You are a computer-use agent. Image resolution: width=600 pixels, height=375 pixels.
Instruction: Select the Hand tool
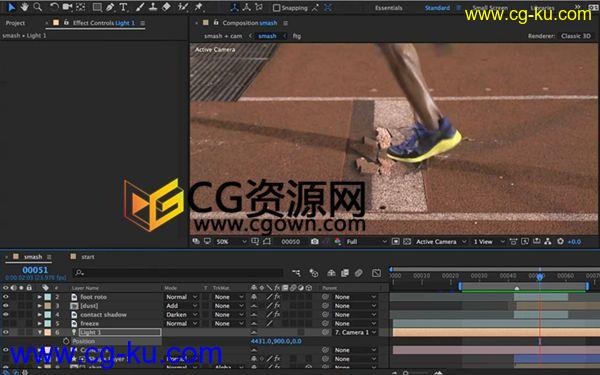pyautogui.click(x=24, y=7)
